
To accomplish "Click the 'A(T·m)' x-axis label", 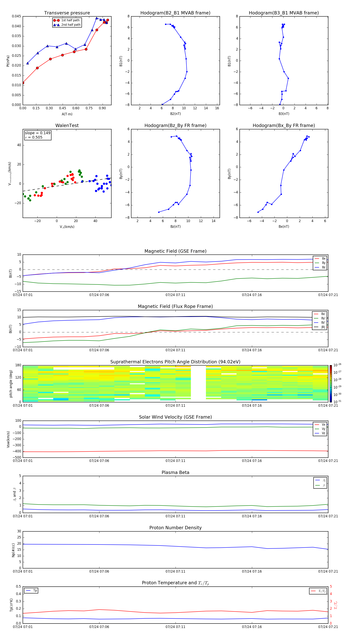I will point(67,114).
